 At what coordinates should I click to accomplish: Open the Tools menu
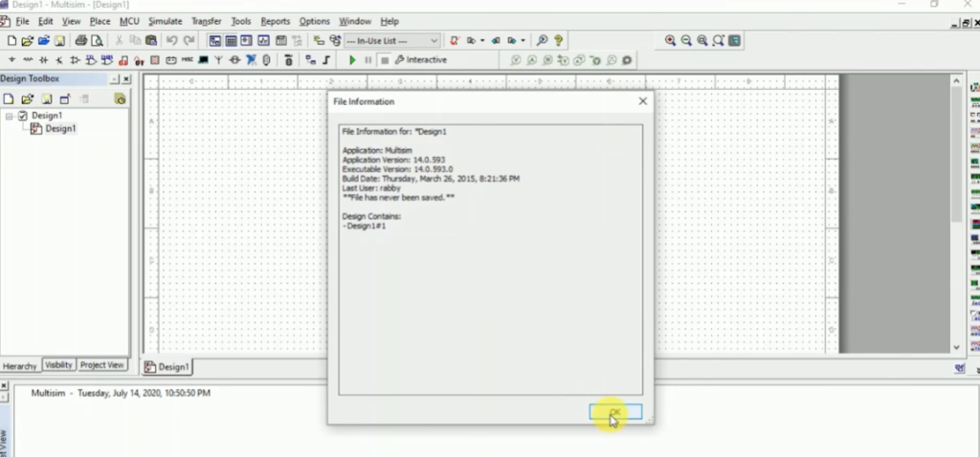(240, 21)
